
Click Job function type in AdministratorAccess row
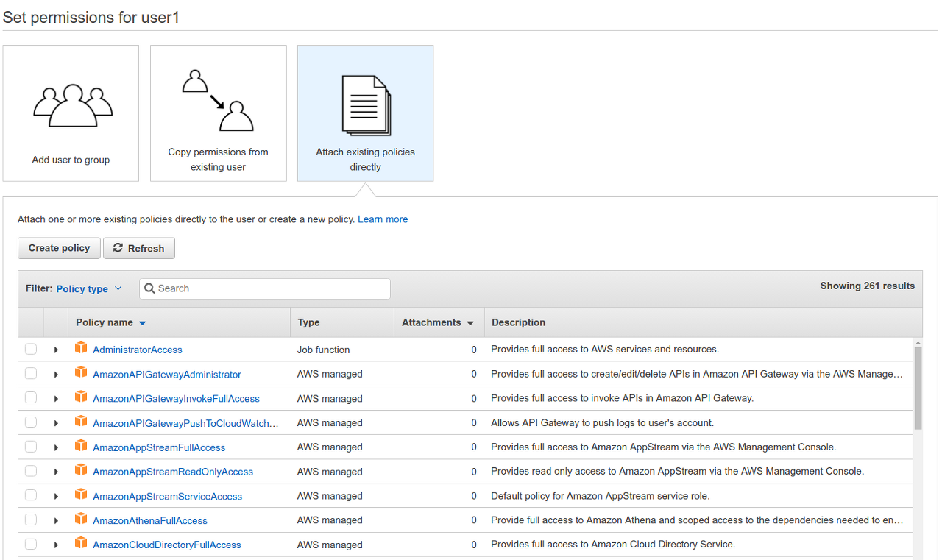point(324,350)
